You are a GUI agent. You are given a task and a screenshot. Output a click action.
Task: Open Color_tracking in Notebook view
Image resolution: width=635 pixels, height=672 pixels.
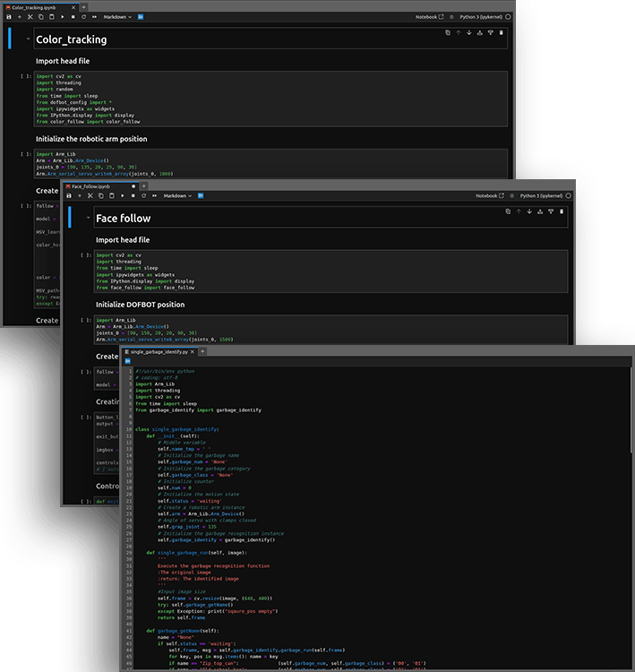point(429,17)
